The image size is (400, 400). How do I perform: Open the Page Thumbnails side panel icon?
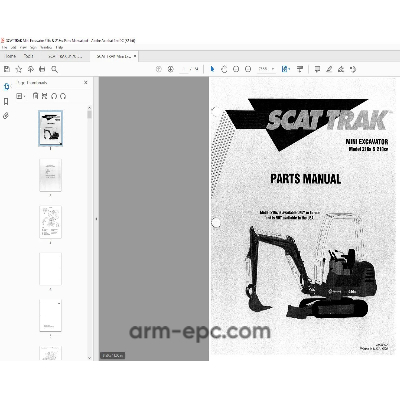(6, 87)
